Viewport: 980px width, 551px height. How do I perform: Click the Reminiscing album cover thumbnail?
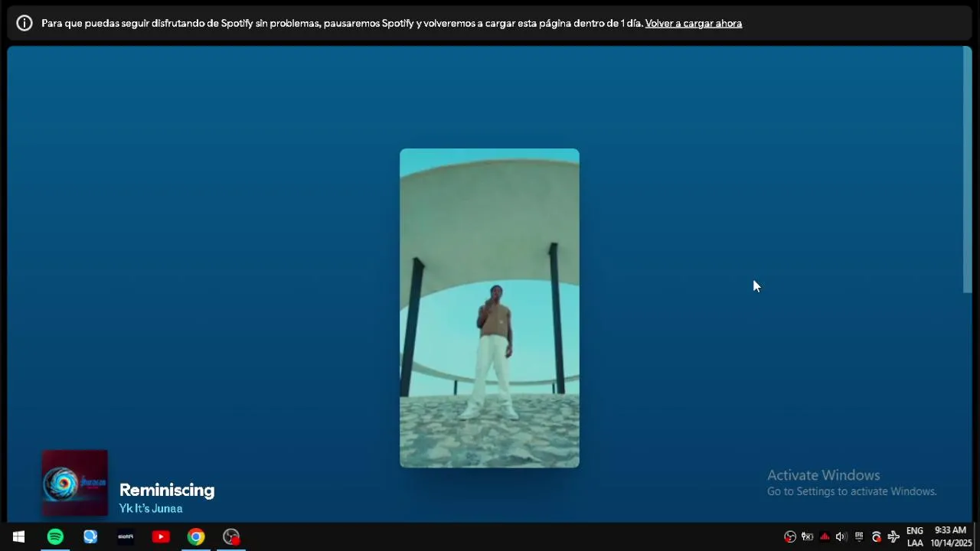coord(75,483)
